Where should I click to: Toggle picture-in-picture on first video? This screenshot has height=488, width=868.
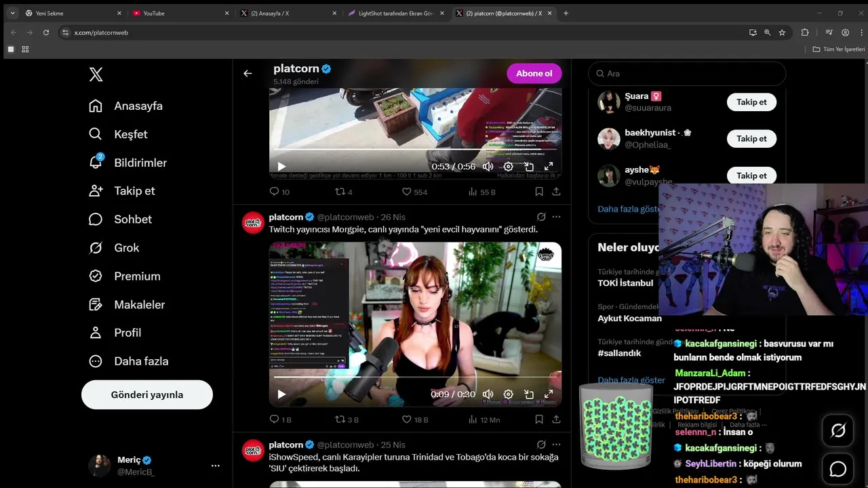coord(529,167)
